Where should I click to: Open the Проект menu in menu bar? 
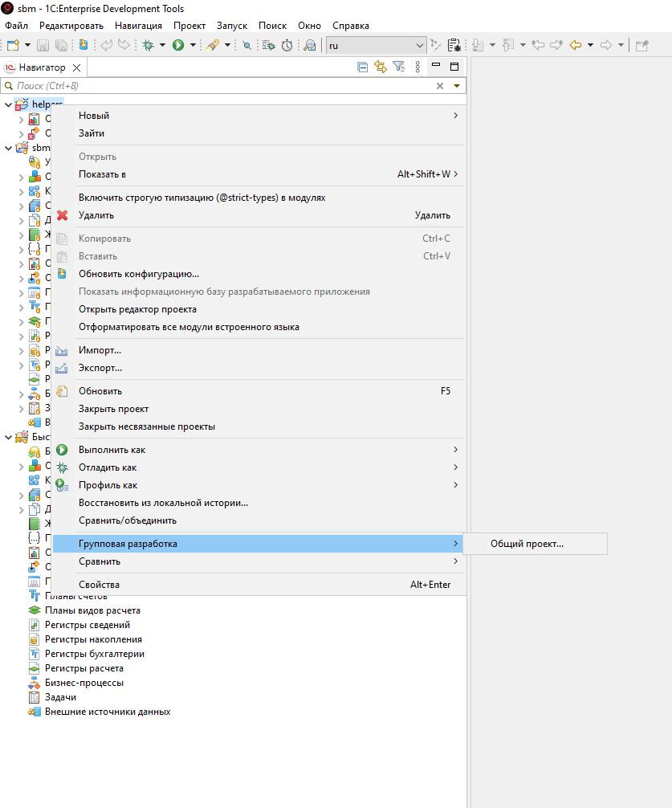(189, 26)
